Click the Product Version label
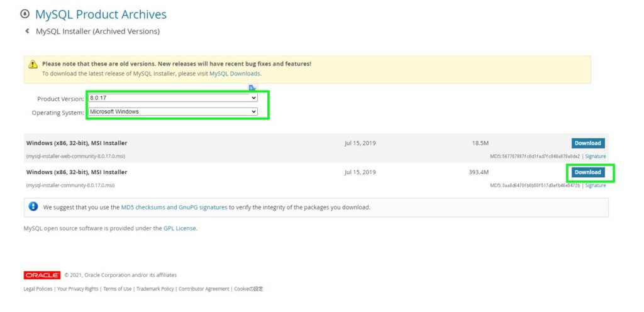The width and height of the screenshot is (644, 312). click(61, 99)
